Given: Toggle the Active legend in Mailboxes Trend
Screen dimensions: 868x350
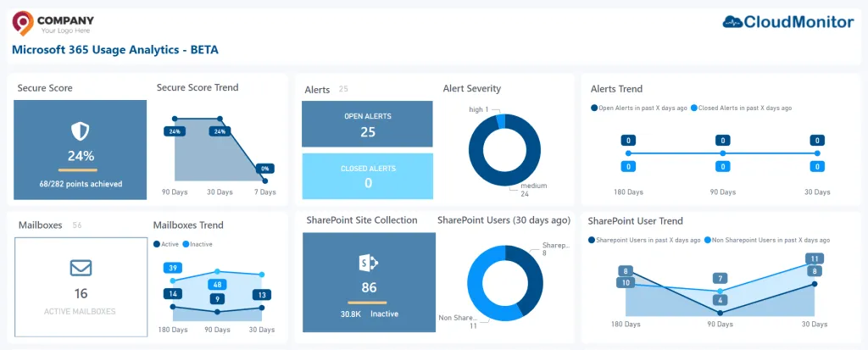Looking at the screenshot, I should pyautogui.click(x=167, y=244).
